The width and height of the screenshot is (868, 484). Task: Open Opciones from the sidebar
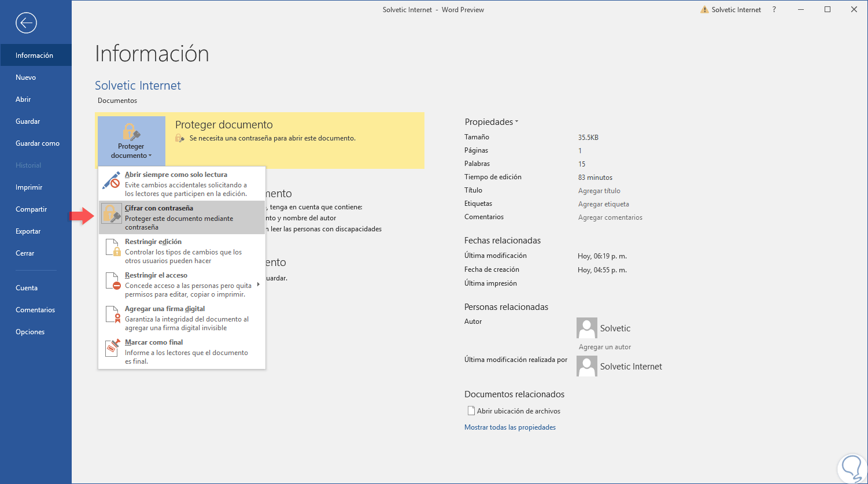click(x=36, y=332)
